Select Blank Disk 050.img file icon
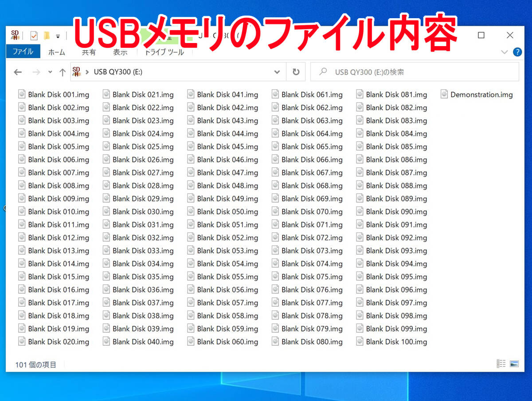The image size is (532, 401). pyautogui.click(x=191, y=211)
